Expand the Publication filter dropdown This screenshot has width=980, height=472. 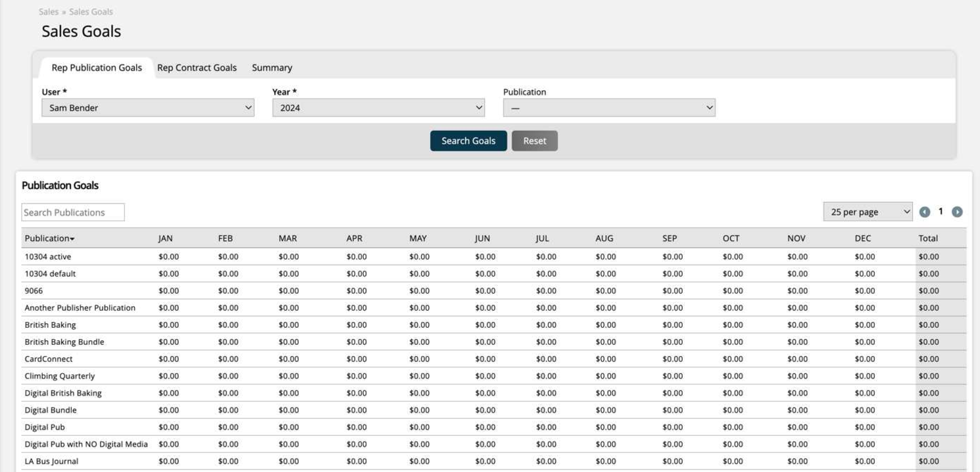pyautogui.click(x=609, y=108)
